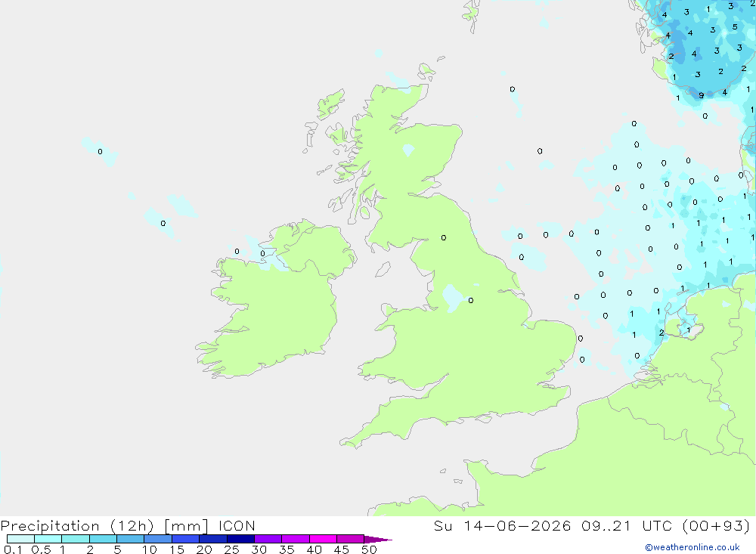Pick the 25–30 mm dark navy legend swatch
Image resolution: width=756 pixels, height=554 pixels.
[x=240, y=539]
